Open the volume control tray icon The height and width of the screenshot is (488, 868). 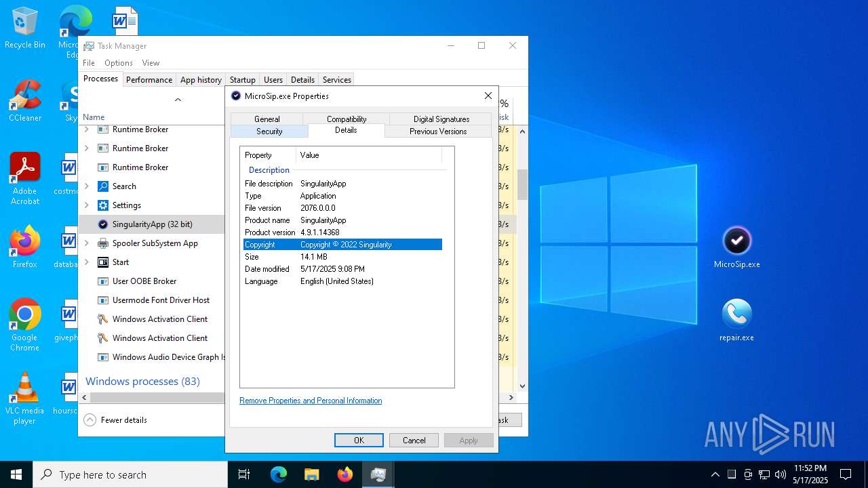coord(781,474)
